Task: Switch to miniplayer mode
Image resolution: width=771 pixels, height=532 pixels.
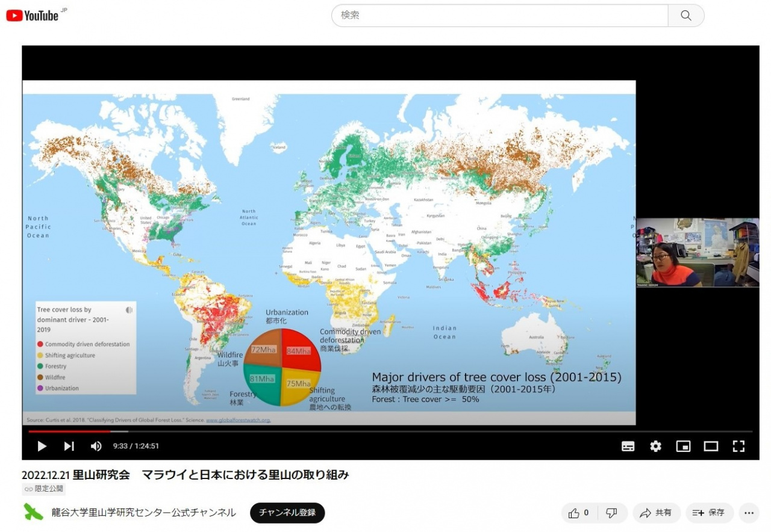Action: pos(683,446)
